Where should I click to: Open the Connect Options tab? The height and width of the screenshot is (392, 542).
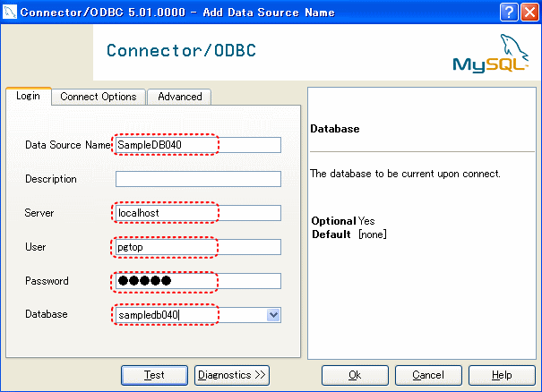[99, 97]
